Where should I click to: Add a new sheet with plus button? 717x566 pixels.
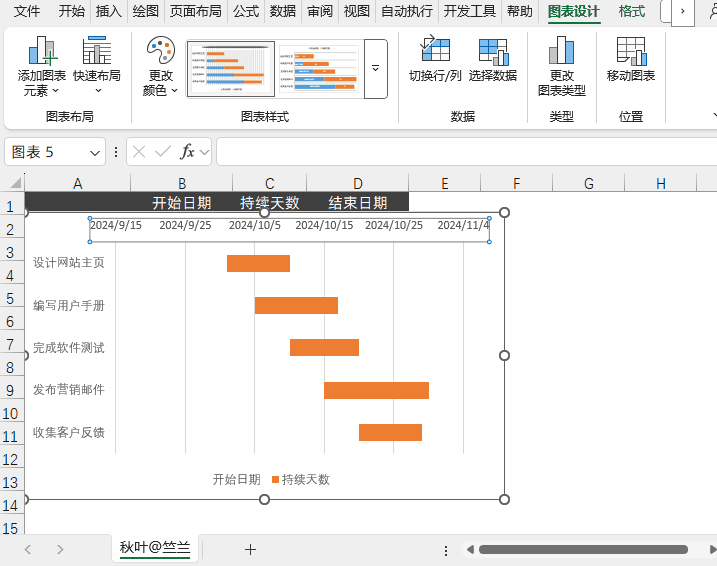[250, 549]
